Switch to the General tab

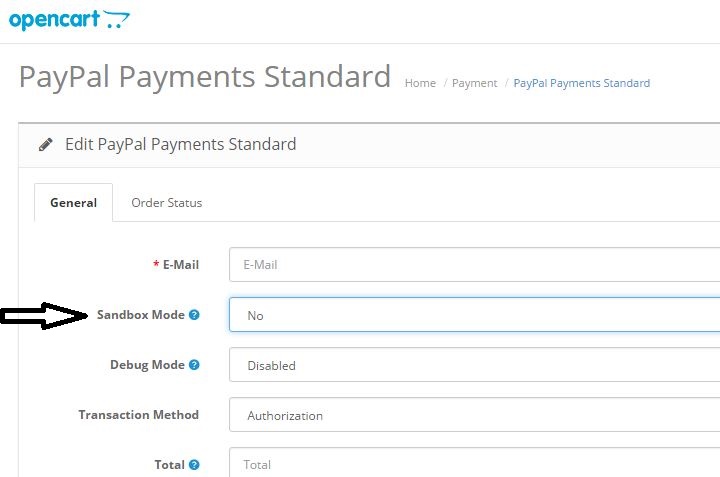(x=73, y=202)
